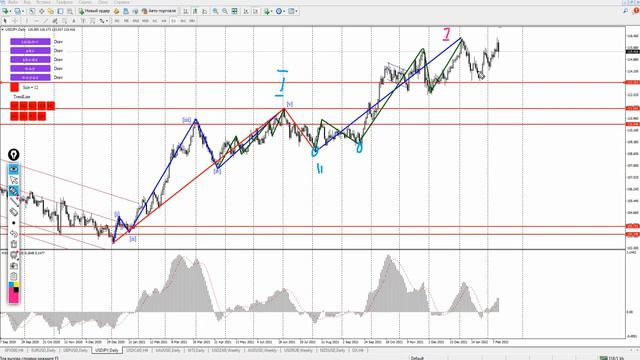Screen dimensions: 640x360
Task: Click the lightbulb icon above floating toolbar
Action: coord(13,155)
